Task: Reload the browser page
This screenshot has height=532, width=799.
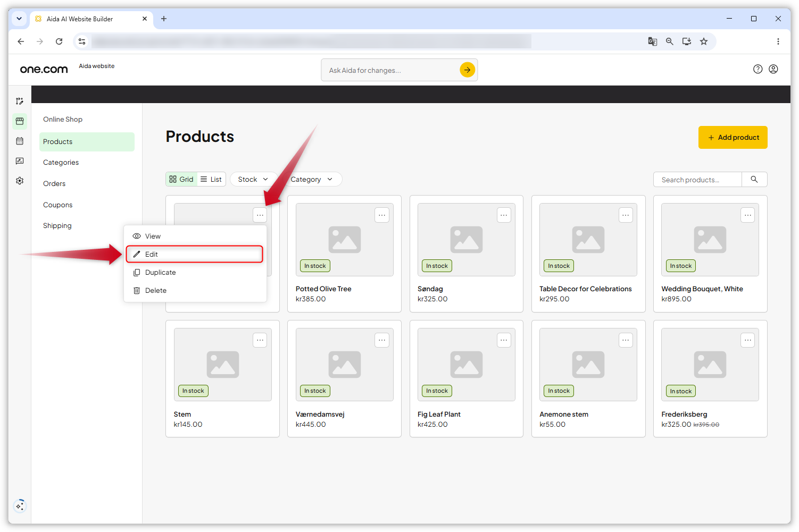Action: pyautogui.click(x=59, y=41)
